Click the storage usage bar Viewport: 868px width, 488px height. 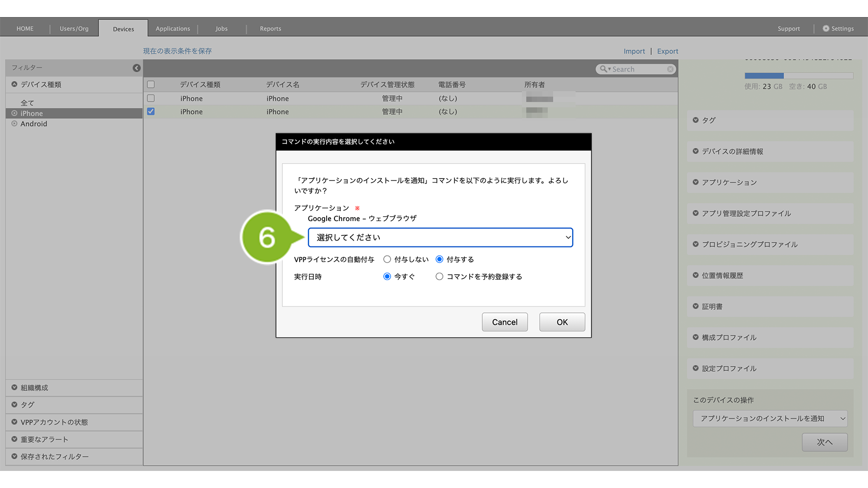(798, 76)
